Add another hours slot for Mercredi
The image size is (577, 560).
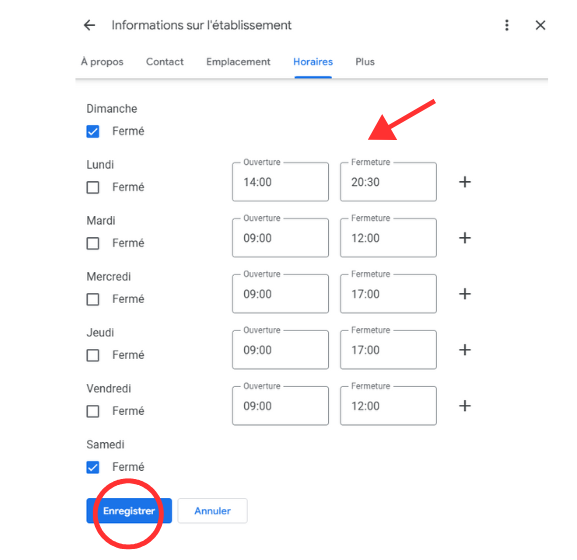465,294
